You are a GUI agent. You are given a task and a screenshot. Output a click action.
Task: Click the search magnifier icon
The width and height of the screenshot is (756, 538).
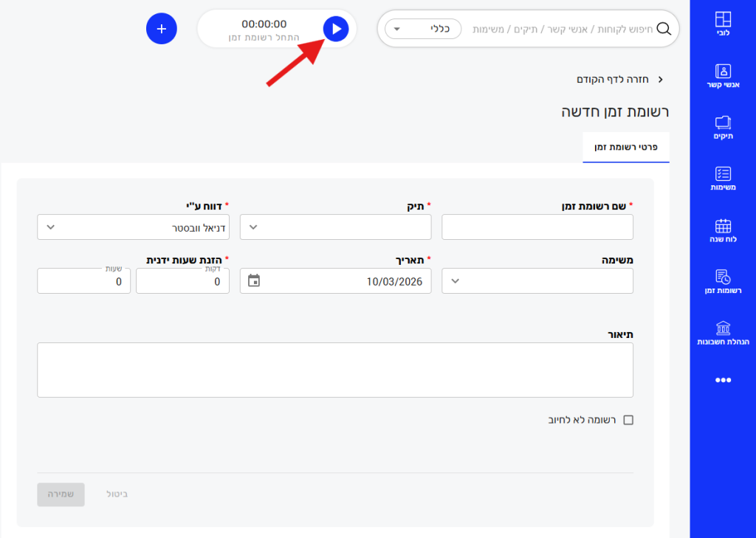tap(664, 30)
